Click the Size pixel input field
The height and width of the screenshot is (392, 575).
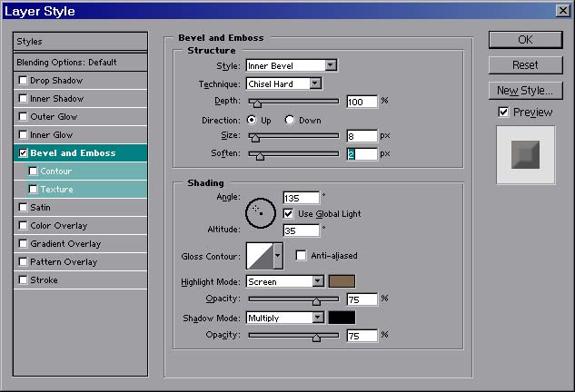[x=362, y=136]
